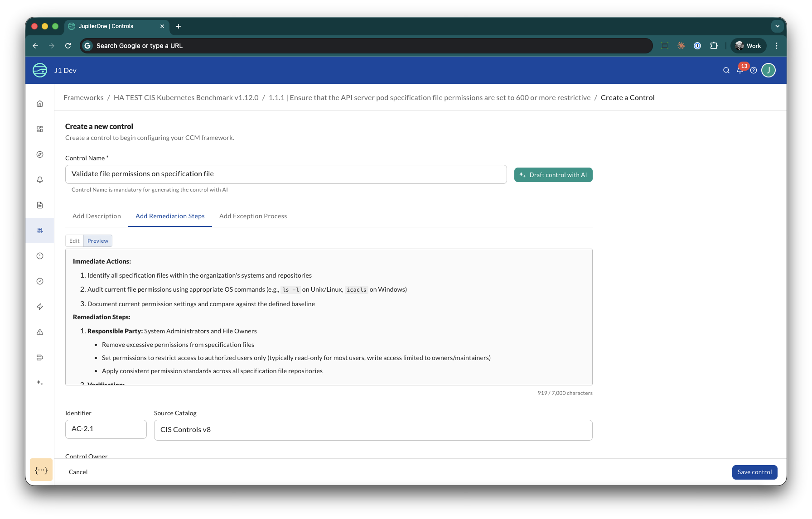Click the Save control button
812x519 pixels.
[x=754, y=472]
